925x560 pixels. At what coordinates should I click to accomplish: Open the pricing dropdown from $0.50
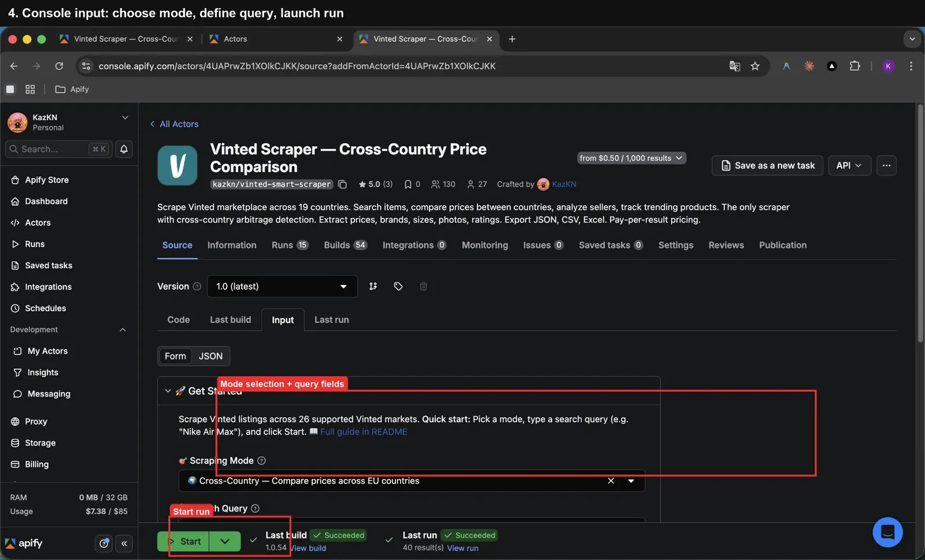click(632, 158)
